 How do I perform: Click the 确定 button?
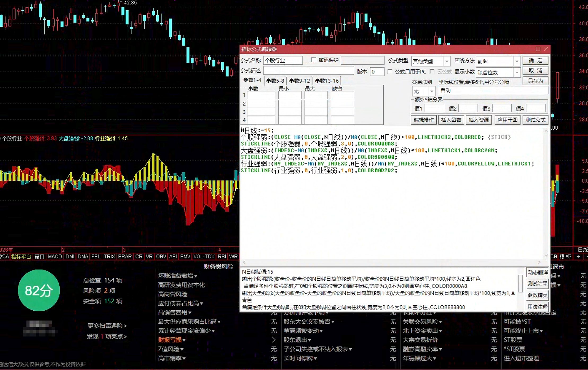click(536, 60)
